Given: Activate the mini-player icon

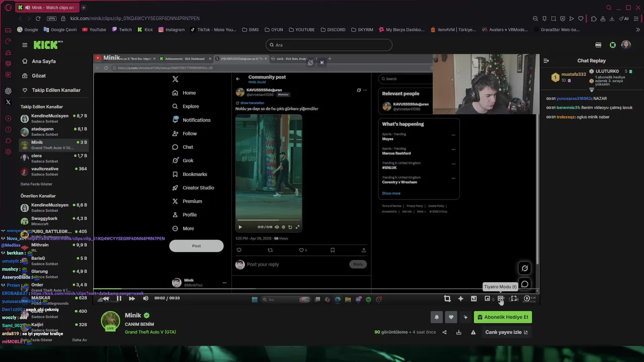Looking at the screenshot, I should pyautogui.click(x=487, y=299).
